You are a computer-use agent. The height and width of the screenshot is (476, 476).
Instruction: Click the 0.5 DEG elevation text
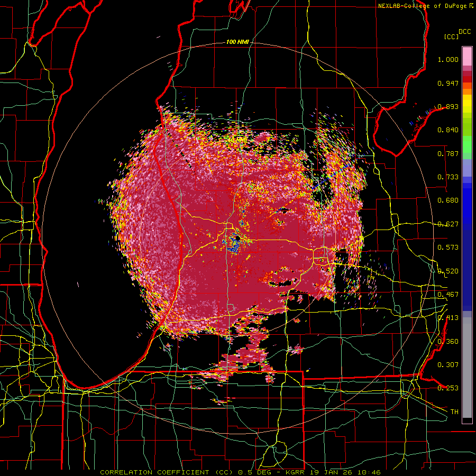tap(255, 472)
